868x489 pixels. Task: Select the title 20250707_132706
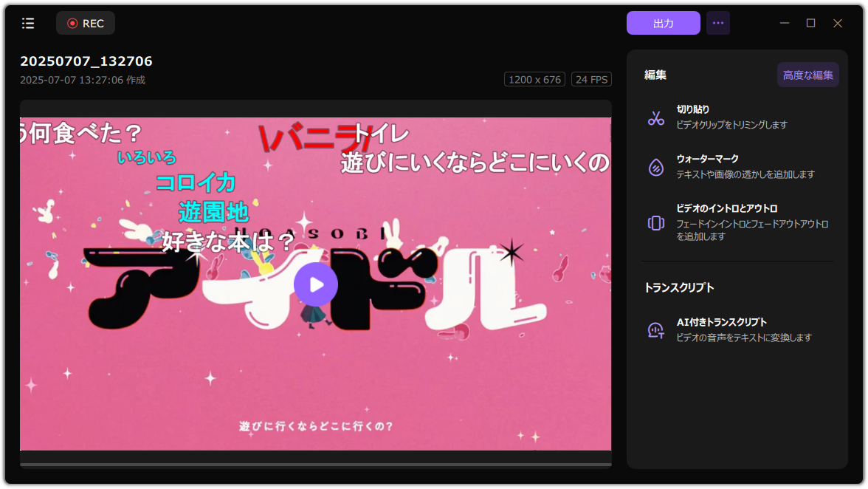85,61
